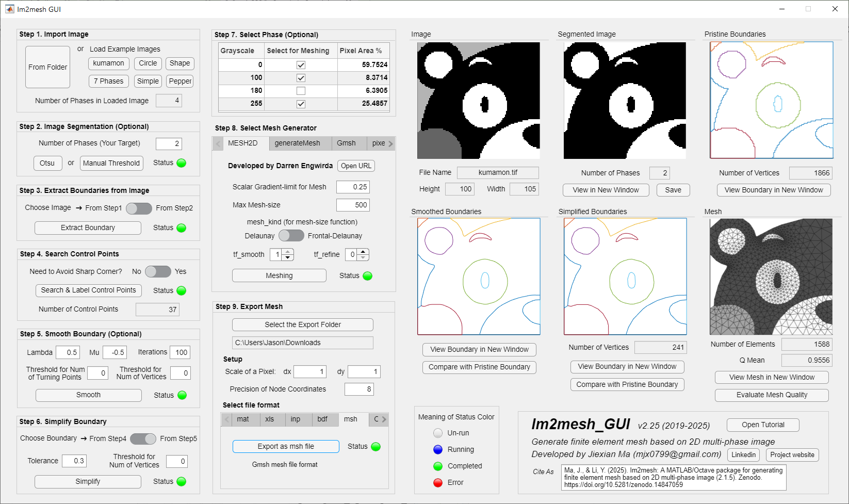
Task: Decrease tf_smooth spinner value
Action: coord(288,257)
